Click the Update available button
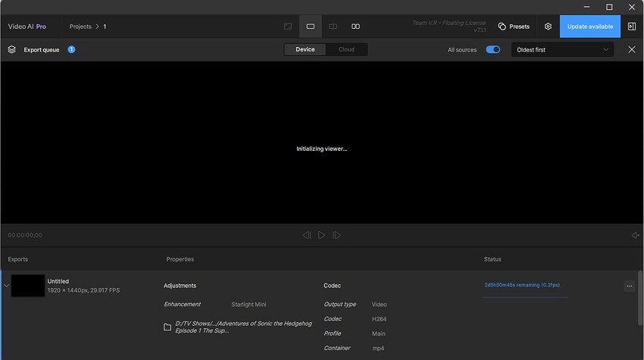This screenshot has width=644, height=360. coord(590,27)
